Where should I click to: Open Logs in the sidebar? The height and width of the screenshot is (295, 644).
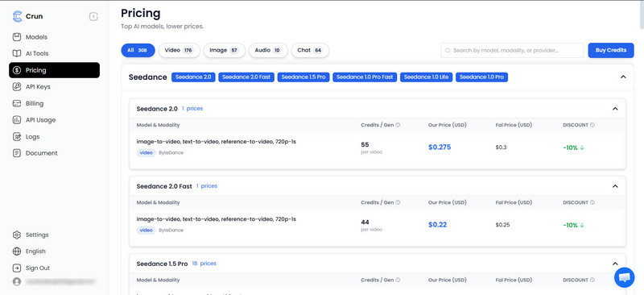[x=54, y=136]
